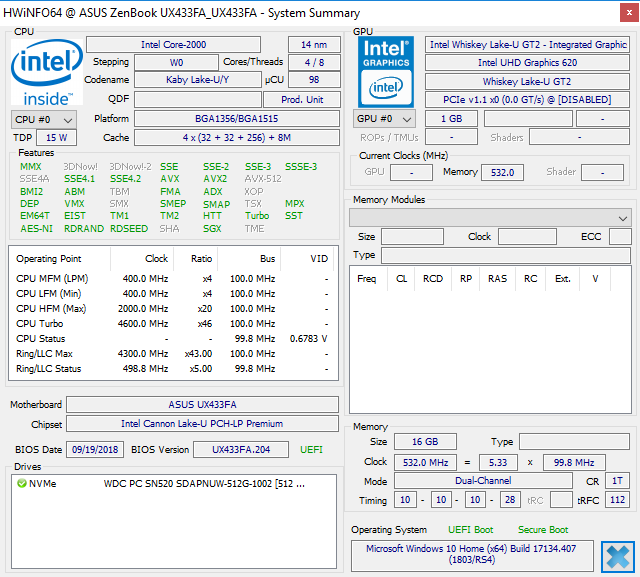Click the blue X close button

(x=618, y=556)
